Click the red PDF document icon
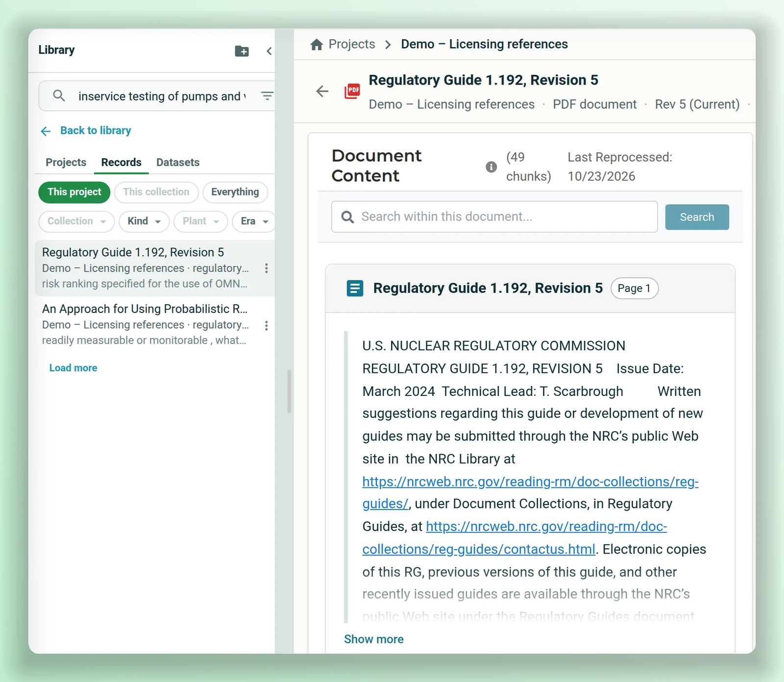784x682 pixels. click(352, 91)
